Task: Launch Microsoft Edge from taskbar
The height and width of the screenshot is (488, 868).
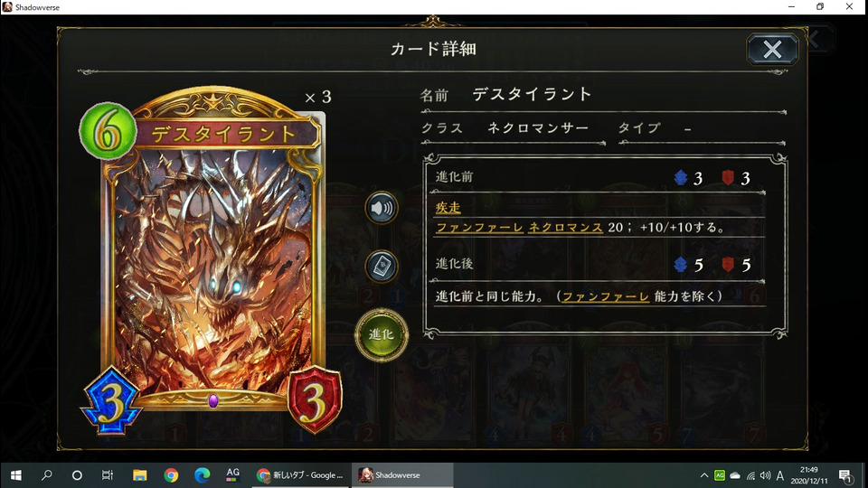Action: (x=202, y=475)
